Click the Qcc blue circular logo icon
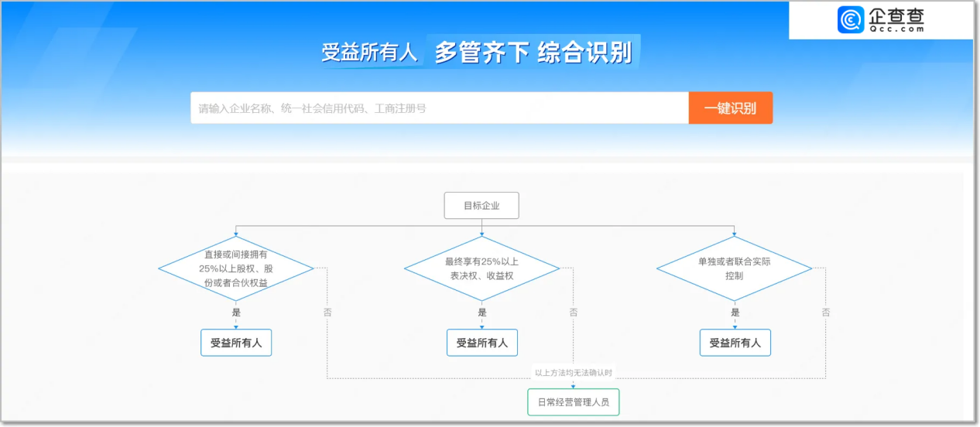Screen dimensions: 980x427 pyautogui.click(x=851, y=20)
